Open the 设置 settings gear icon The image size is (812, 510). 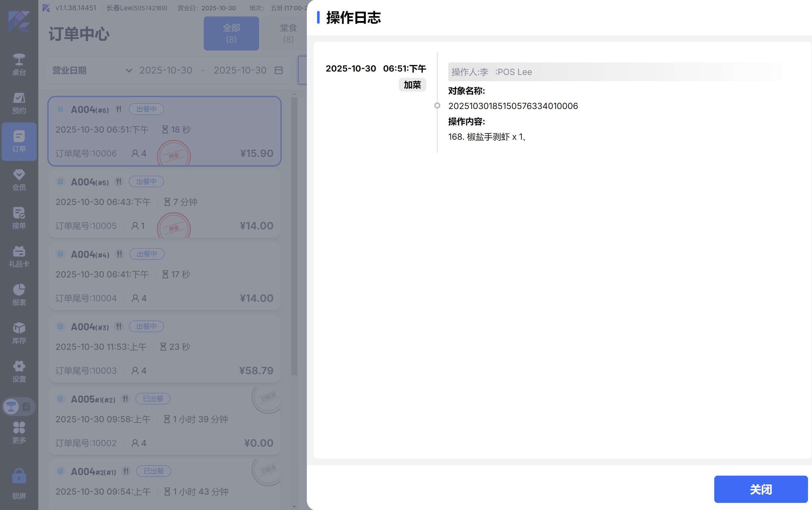pyautogui.click(x=19, y=371)
